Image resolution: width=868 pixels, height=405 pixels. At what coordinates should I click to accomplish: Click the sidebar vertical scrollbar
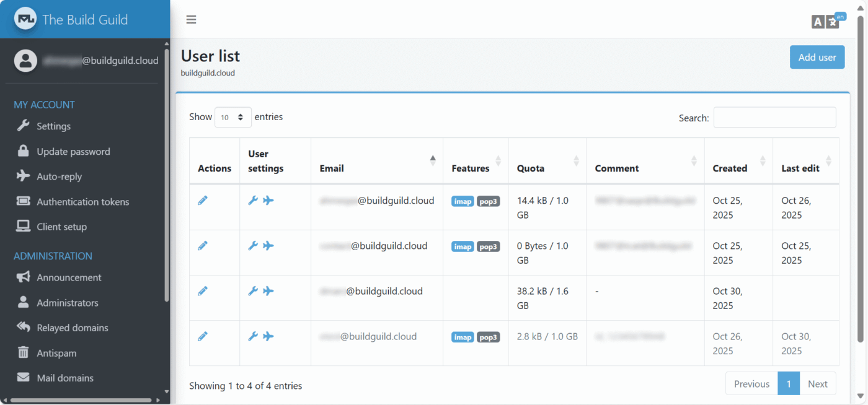click(166, 173)
